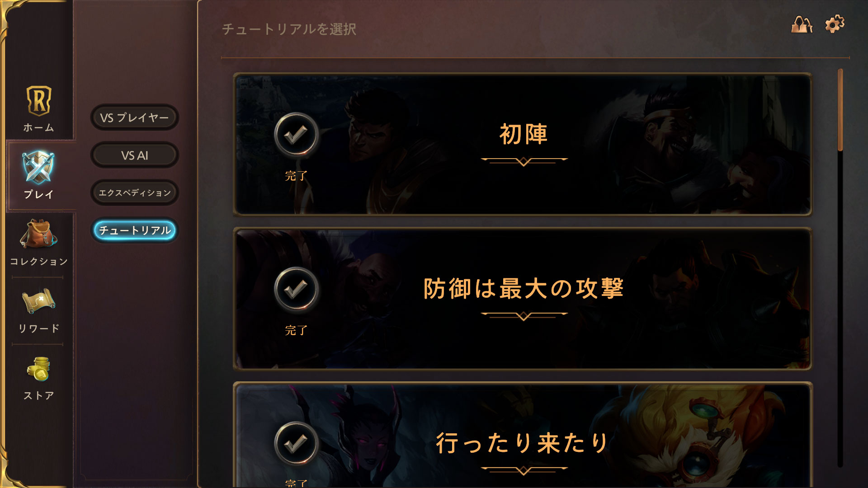This screenshot has height=488, width=868.
Task: Open the 防御は最大の攻撃 tutorial card
Action: tap(522, 299)
